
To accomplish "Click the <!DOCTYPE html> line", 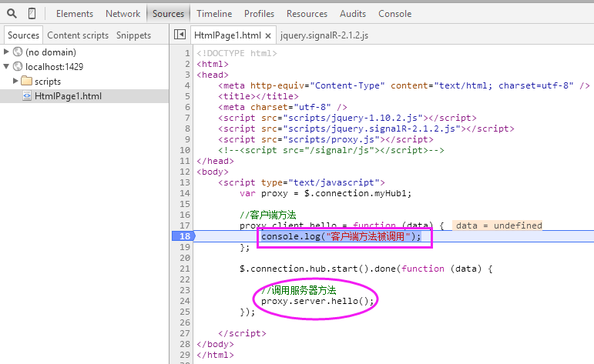I will (237, 53).
